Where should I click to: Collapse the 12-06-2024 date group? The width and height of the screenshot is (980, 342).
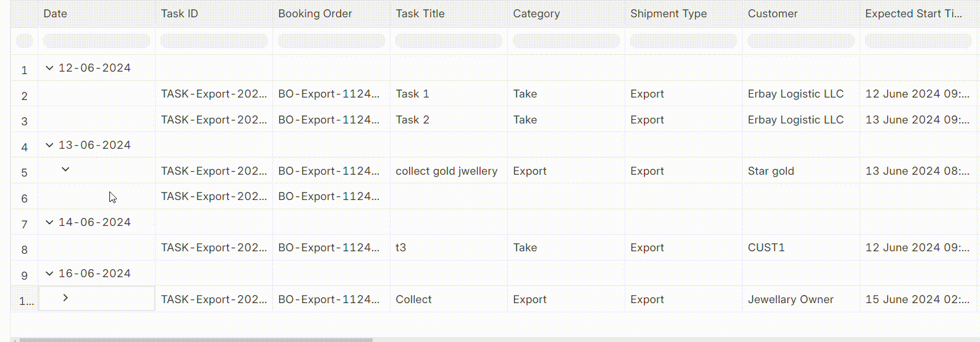tap(49, 68)
